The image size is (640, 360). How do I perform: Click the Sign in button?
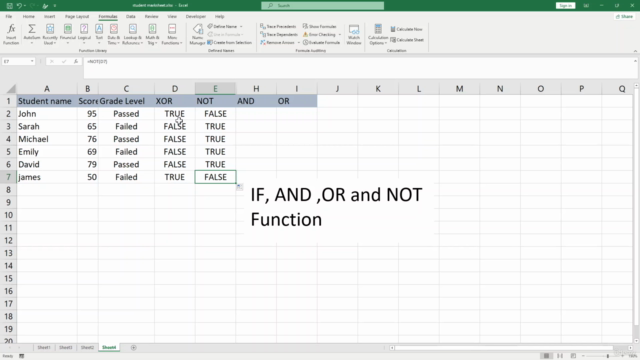pos(565,6)
